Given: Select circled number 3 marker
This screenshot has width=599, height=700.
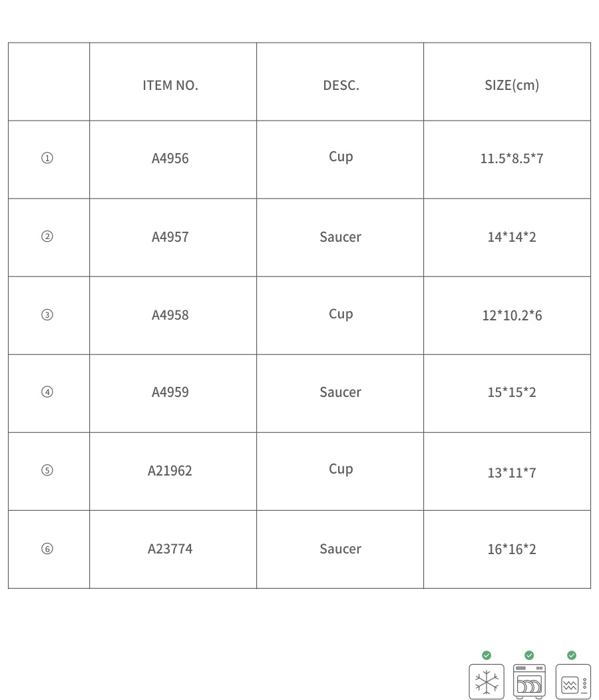Looking at the screenshot, I should click(47, 315).
